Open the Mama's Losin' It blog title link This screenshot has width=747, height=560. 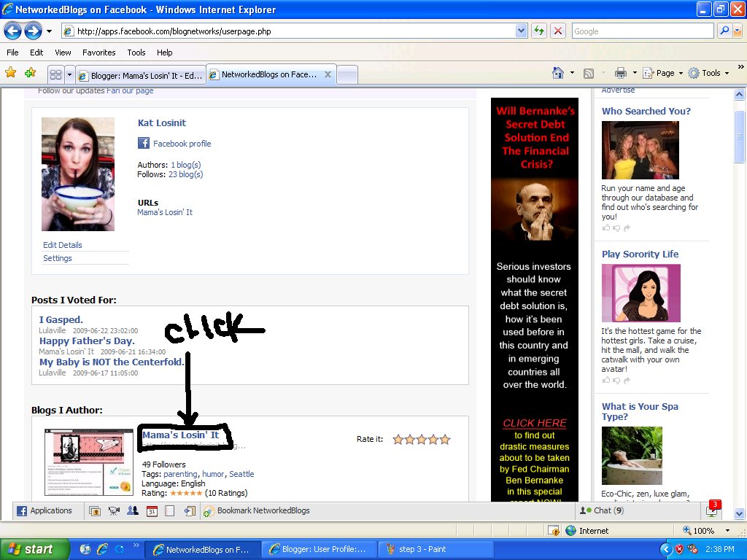[181, 435]
